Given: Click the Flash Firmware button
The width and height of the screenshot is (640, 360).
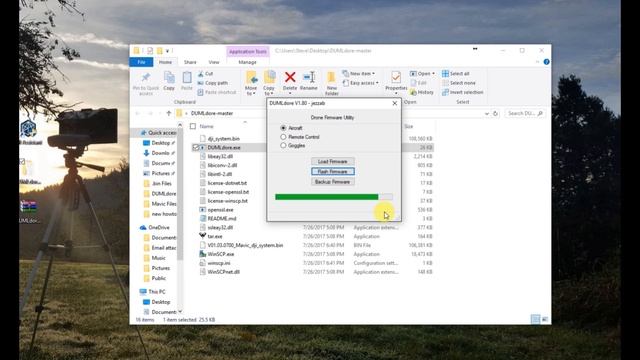Looking at the screenshot, I should (x=333, y=171).
